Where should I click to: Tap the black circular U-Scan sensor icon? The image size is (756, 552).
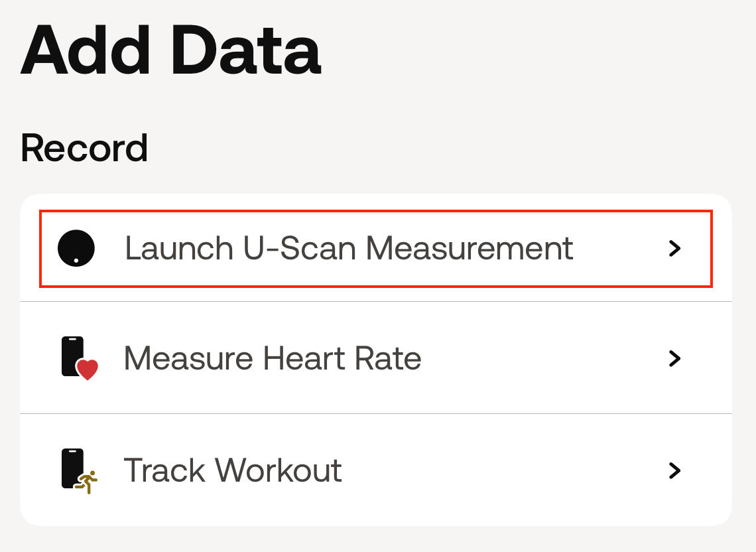78,248
